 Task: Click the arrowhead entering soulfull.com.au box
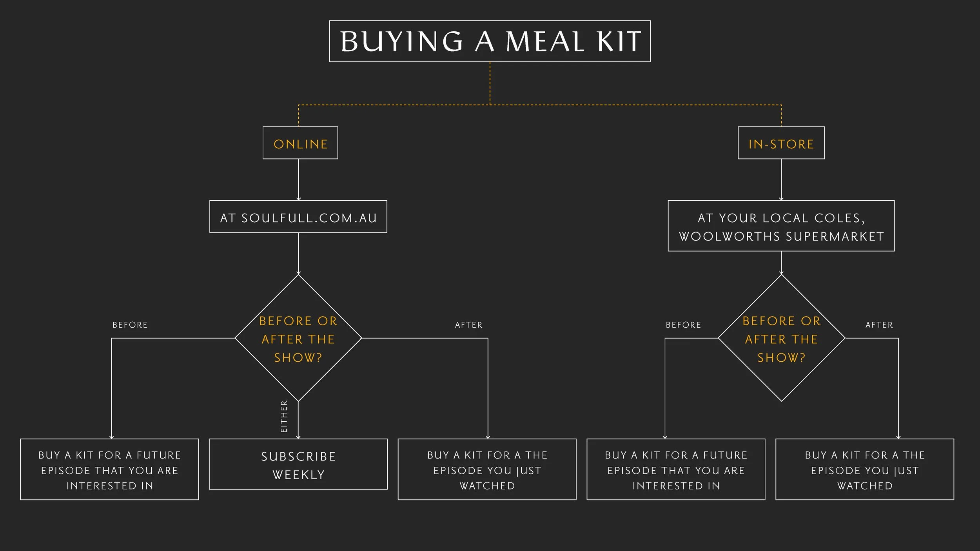point(298,199)
